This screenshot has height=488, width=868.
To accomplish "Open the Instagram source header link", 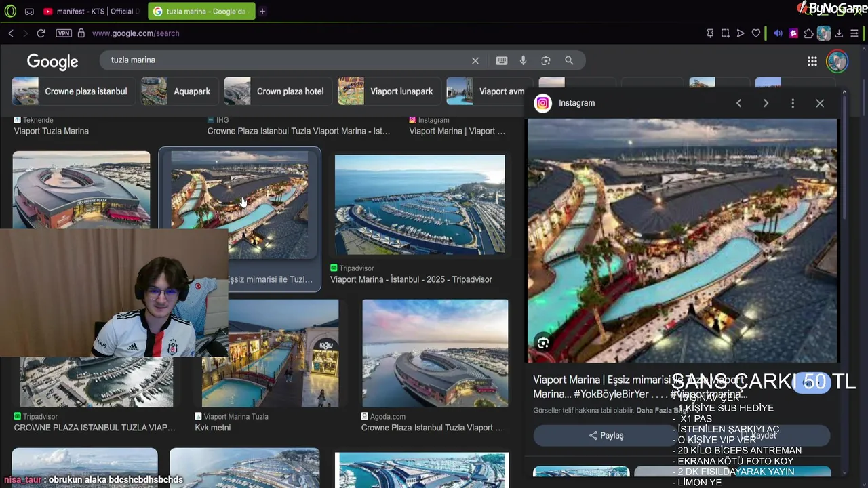I will (x=564, y=103).
